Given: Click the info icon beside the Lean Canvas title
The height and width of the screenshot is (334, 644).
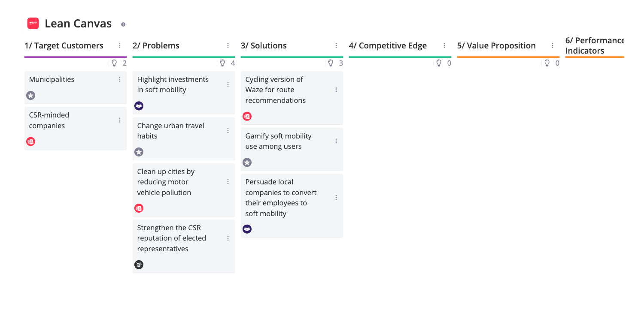Looking at the screenshot, I should (123, 24).
